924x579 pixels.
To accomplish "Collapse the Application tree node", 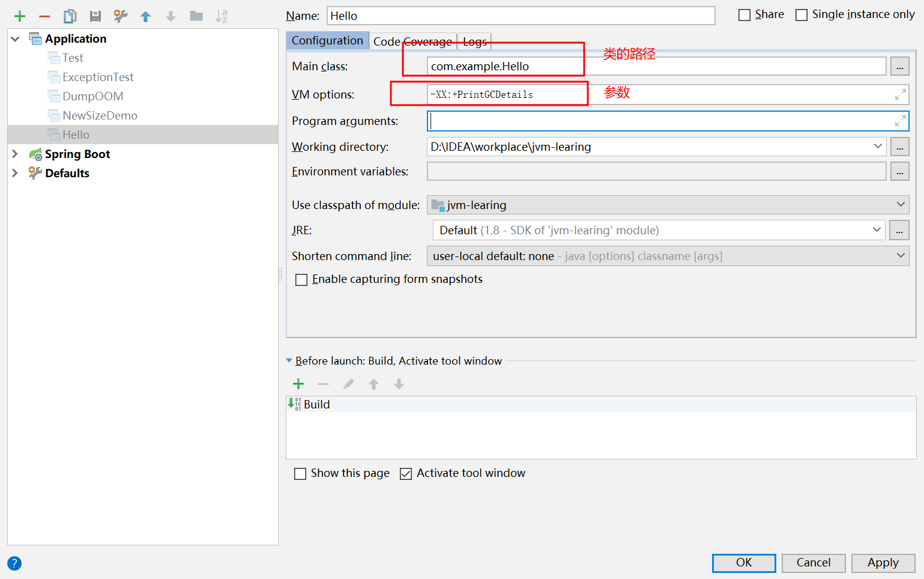I will point(16,39).
